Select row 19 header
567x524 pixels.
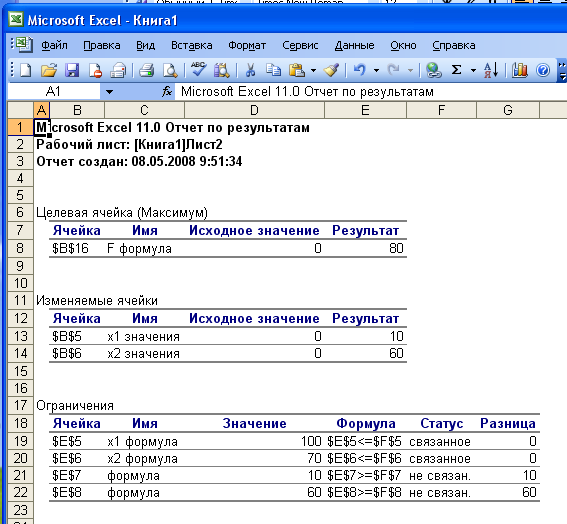coord(20,441)
